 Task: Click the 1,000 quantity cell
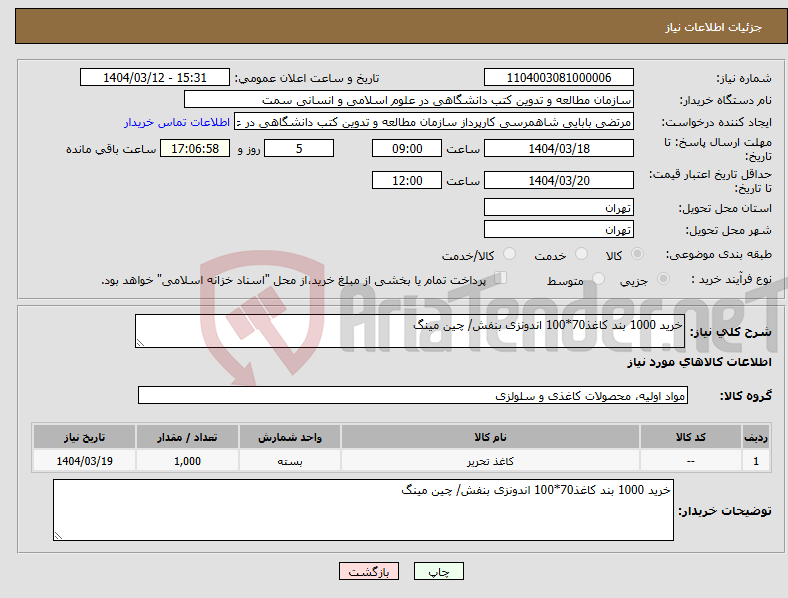187,461
